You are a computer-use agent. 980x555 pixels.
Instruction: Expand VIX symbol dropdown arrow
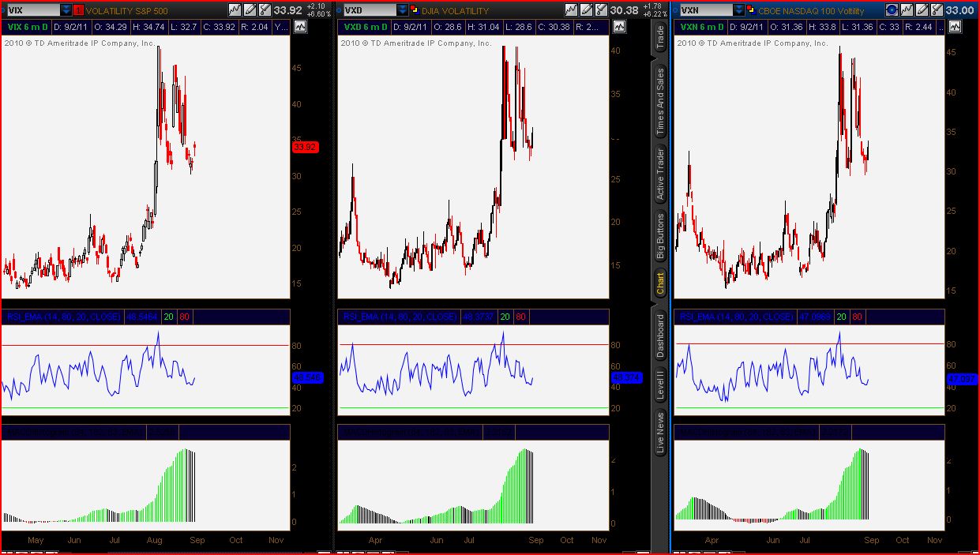[66, 10]
